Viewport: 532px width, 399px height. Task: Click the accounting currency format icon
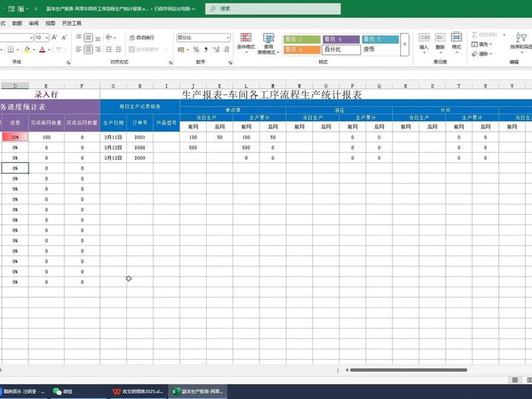[181, 49]
